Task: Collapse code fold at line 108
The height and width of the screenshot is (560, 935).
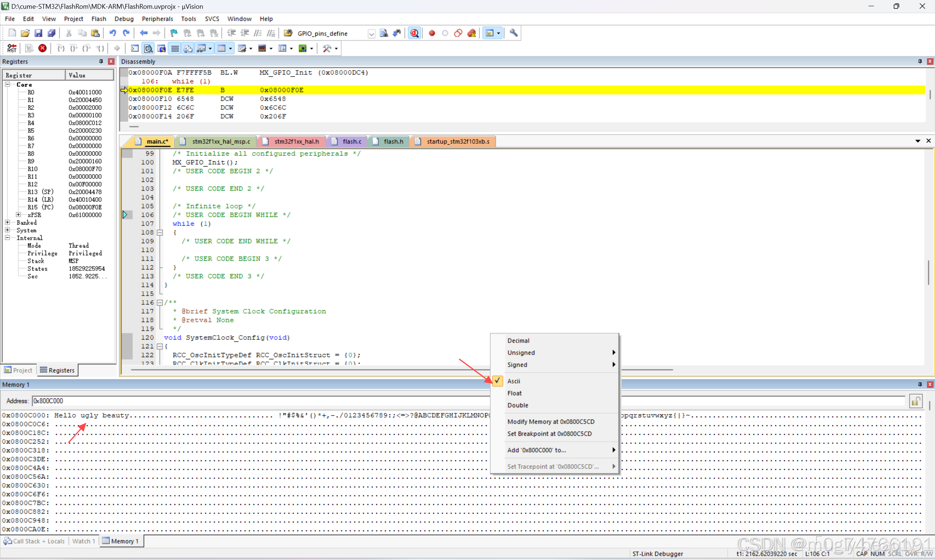Action: pos(160,233)
